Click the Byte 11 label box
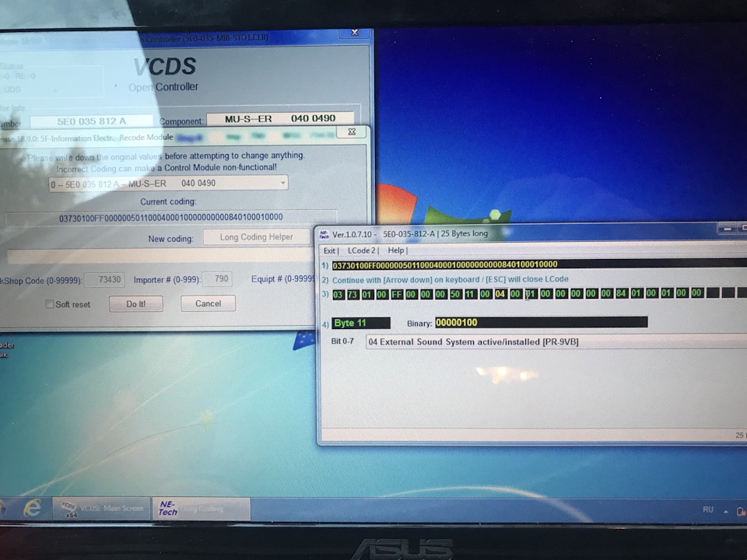Image resolution: width=747 pixels, height=560 pixels. [x=360, y=323]
